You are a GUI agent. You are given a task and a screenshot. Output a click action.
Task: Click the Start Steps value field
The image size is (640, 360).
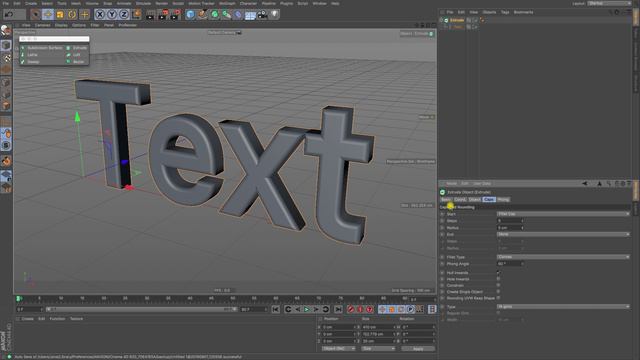510,221
